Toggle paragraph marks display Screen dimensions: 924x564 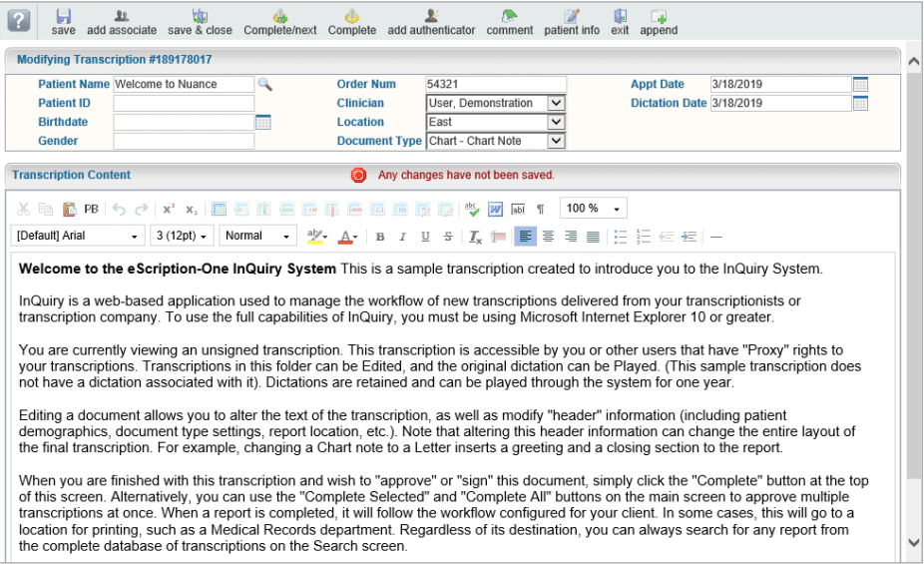coord(541,210)
